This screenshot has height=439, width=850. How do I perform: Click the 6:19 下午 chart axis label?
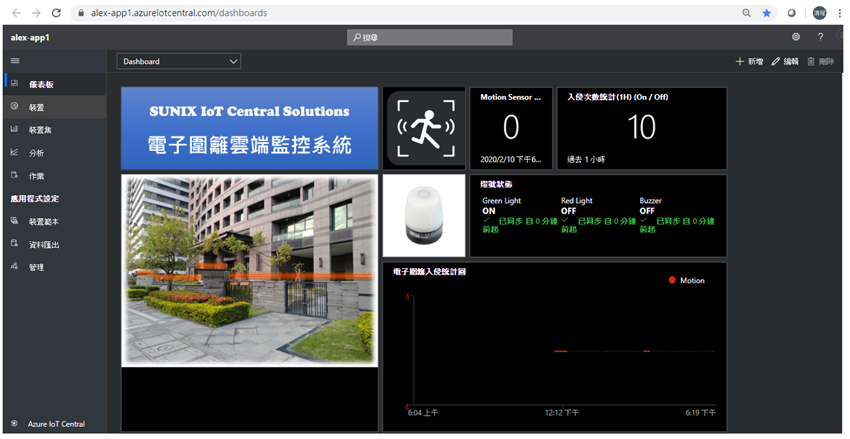tap(700, 412)
